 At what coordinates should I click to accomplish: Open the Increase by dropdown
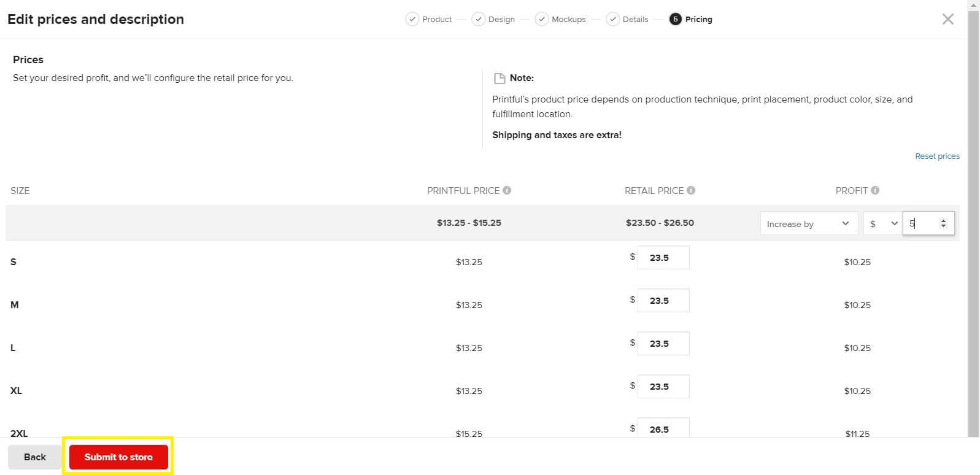[x=808, y=223]
